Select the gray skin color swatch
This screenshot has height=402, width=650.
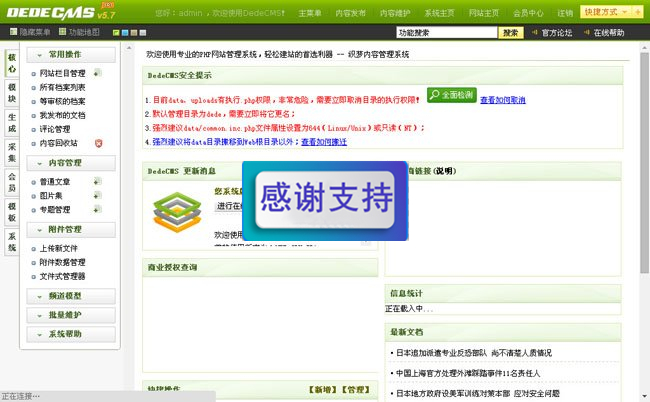tap(143, 32)
